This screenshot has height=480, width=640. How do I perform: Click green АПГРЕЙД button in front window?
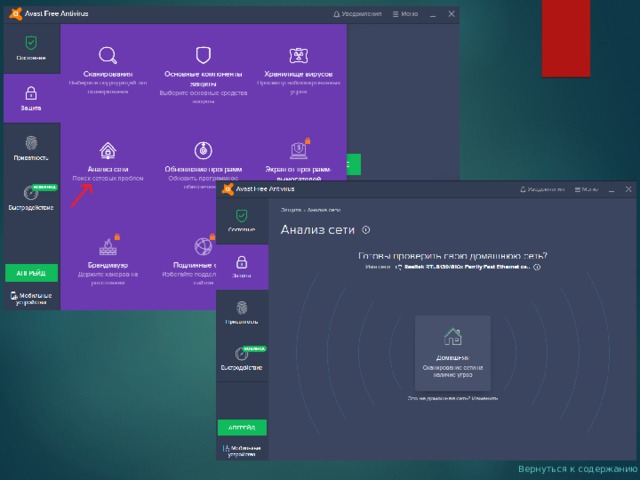[x=242, y=427]
